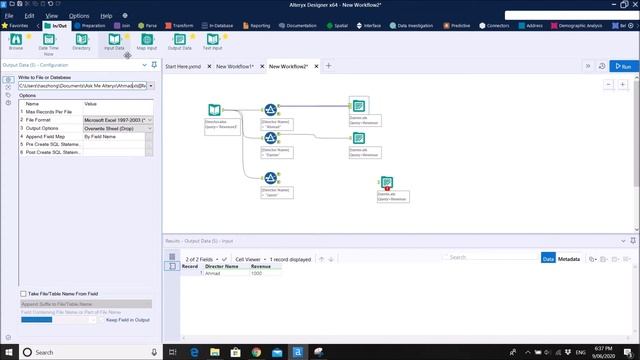Click the Windows taskbar Search box
The height and width of the screenshot is (360, 640).
coord(91,352)
